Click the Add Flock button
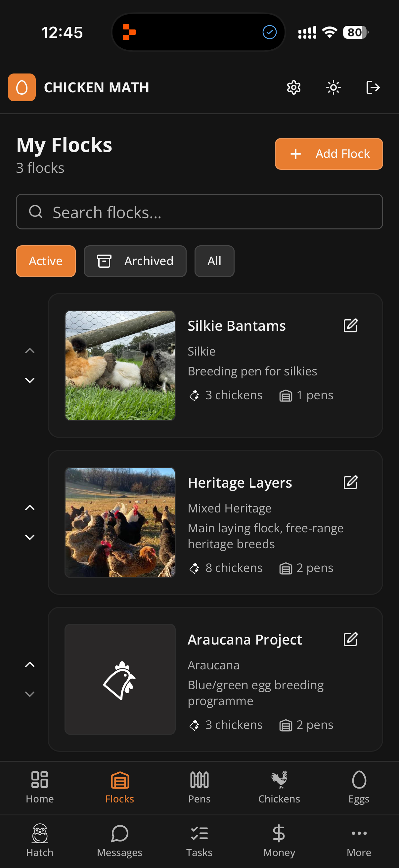 click(329, 154)
